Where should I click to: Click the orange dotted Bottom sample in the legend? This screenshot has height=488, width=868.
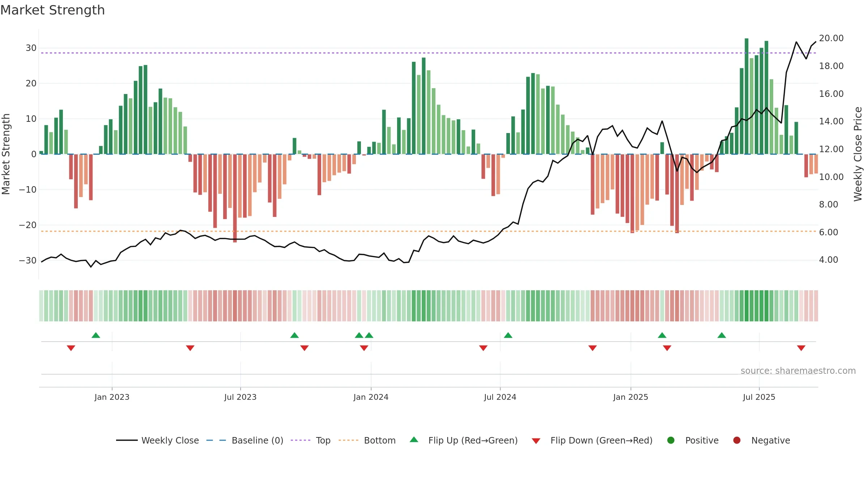coord(348,440)
